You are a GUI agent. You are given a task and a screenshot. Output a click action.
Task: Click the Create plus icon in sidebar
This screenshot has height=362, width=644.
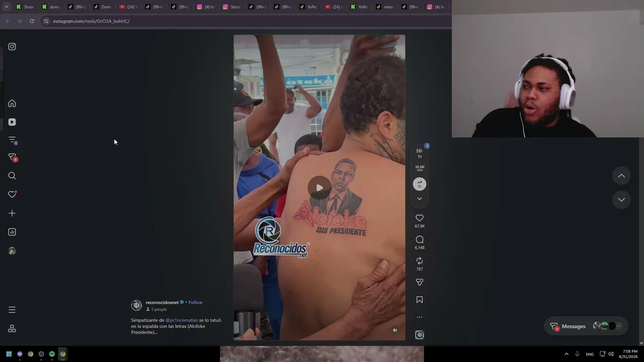[12, 213]
